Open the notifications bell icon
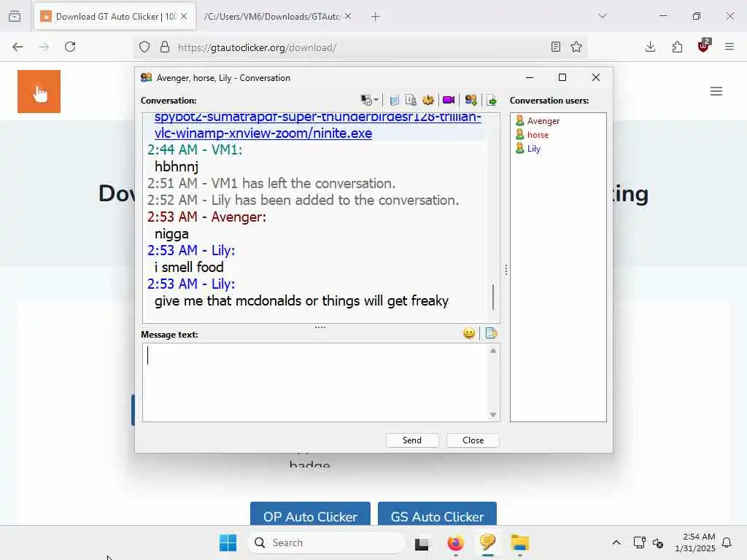Screen dimensions: 747x560 pyautogui.click(x=727, y=542)
